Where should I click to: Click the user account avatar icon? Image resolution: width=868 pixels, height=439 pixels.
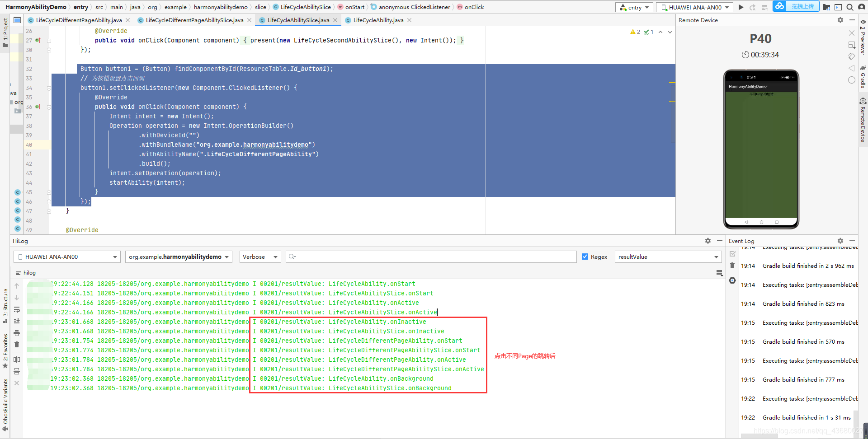point(862,7)
